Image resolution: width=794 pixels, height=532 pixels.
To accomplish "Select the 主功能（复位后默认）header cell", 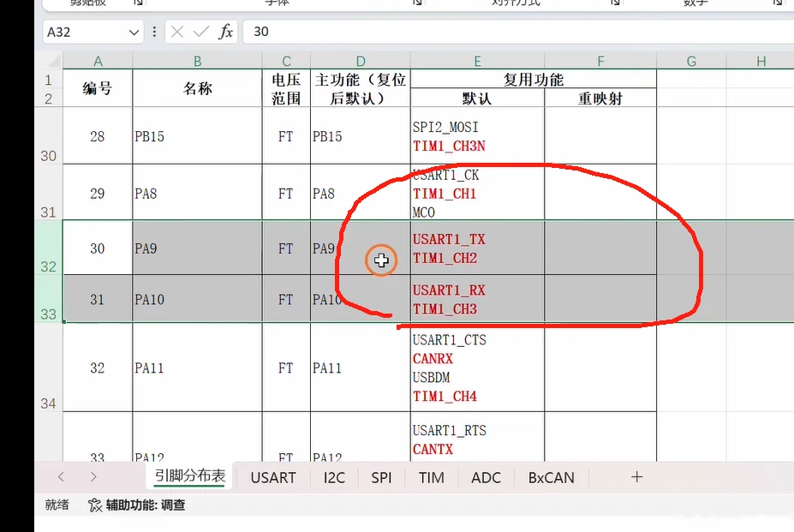I will 361,88.
